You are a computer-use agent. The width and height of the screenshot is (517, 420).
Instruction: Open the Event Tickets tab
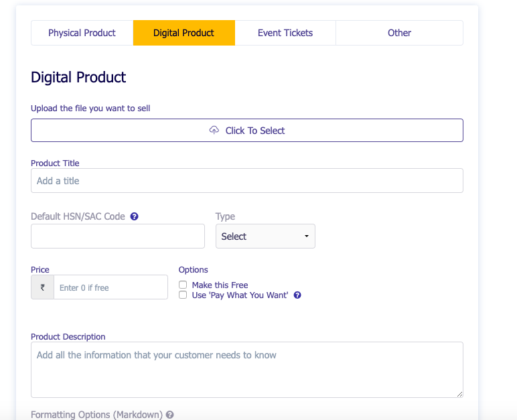click(285, 33)
